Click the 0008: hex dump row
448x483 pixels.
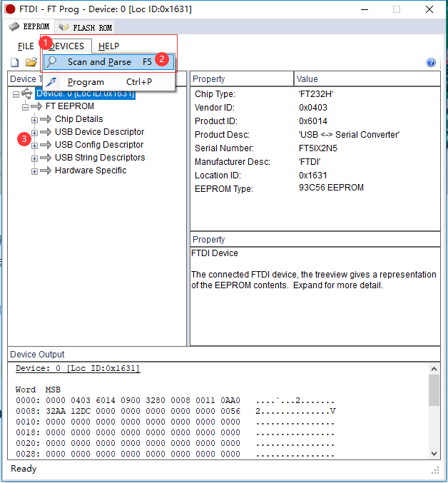(175, 411)
